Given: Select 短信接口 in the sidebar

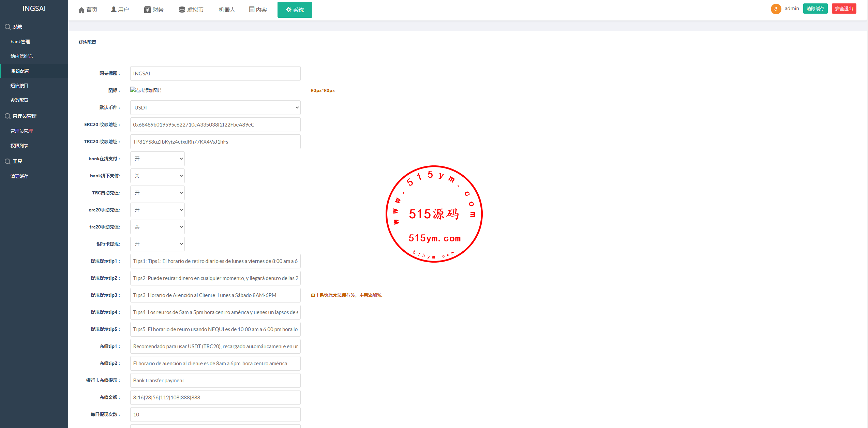Looking at the screenshot, I should 19,86.
